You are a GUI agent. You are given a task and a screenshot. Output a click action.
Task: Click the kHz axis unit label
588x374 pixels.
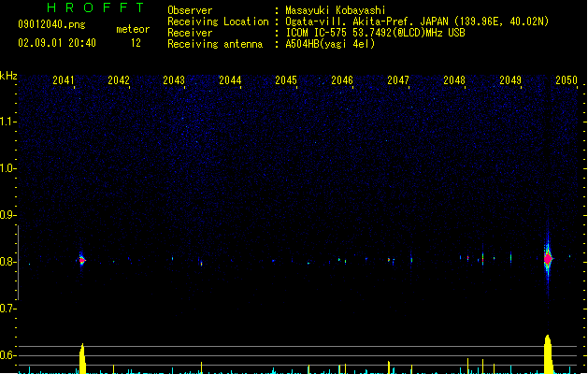[x=8, y=76]
